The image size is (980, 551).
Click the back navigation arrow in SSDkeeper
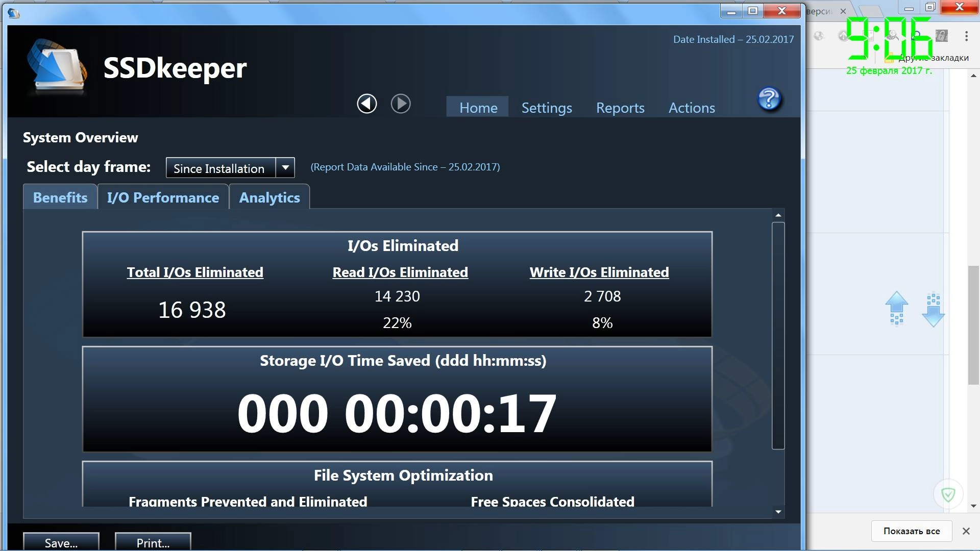pos(366,104)
